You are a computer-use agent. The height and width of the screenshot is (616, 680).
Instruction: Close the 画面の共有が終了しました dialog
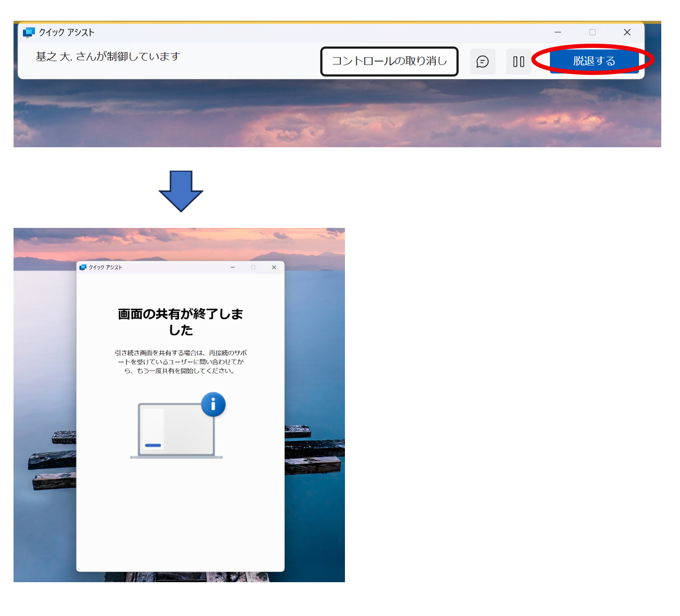click(274, 267)
